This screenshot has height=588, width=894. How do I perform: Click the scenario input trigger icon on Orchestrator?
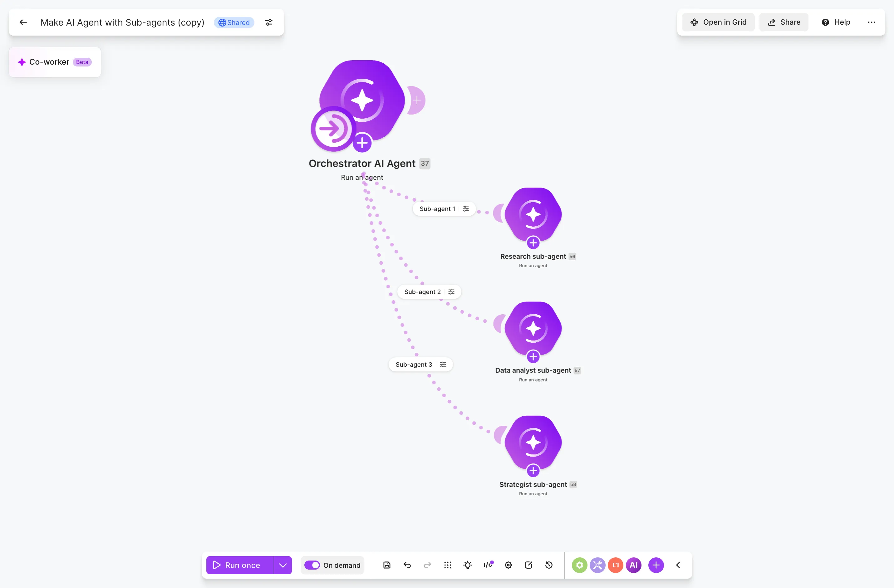[x=333, y=129]
